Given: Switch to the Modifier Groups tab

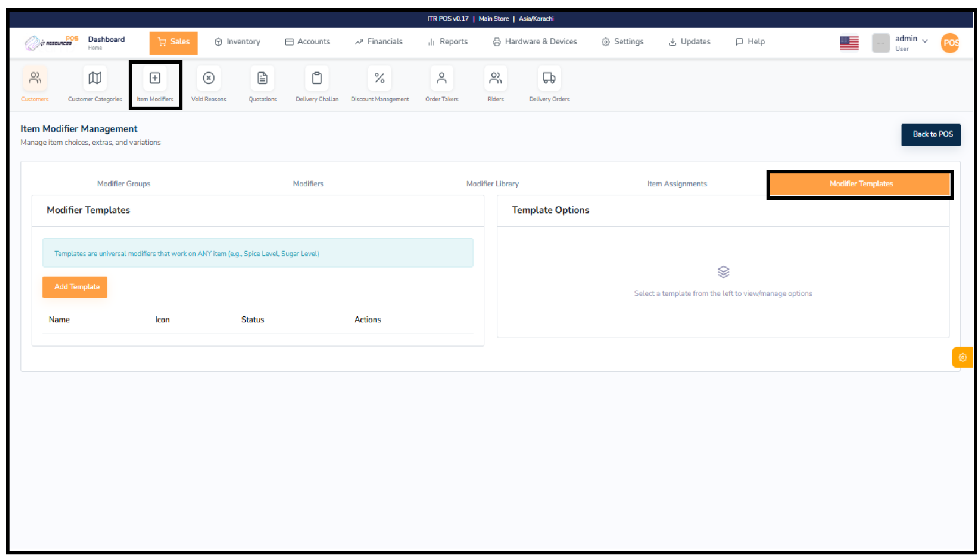Looking at the screenshot, I should coord(124,184).
